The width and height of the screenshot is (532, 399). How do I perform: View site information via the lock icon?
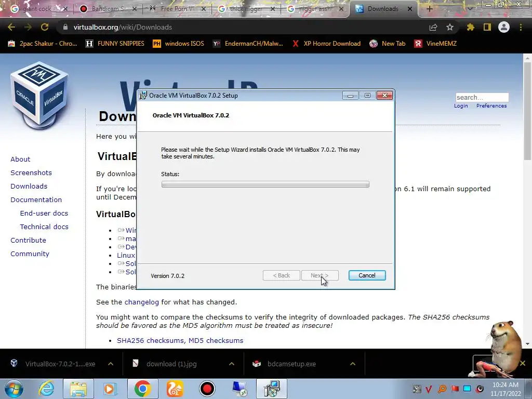click(x=65, y=27)
